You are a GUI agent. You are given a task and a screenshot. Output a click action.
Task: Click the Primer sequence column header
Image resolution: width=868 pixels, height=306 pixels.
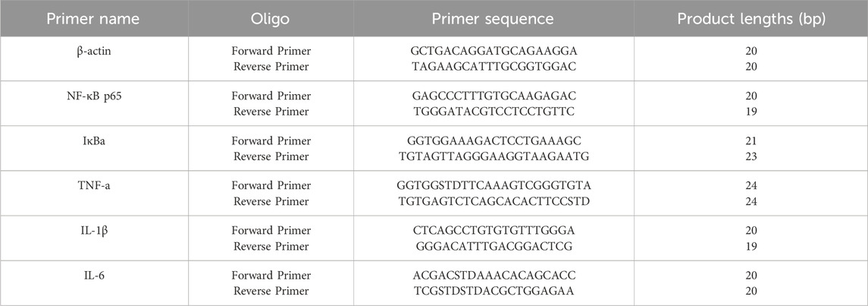[493, 19]
